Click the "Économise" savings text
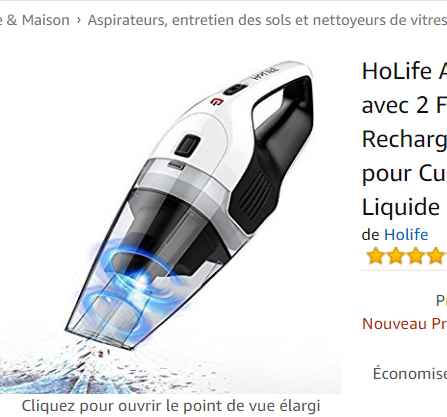This screenshot has width=447, height=417. click(410, 373)
